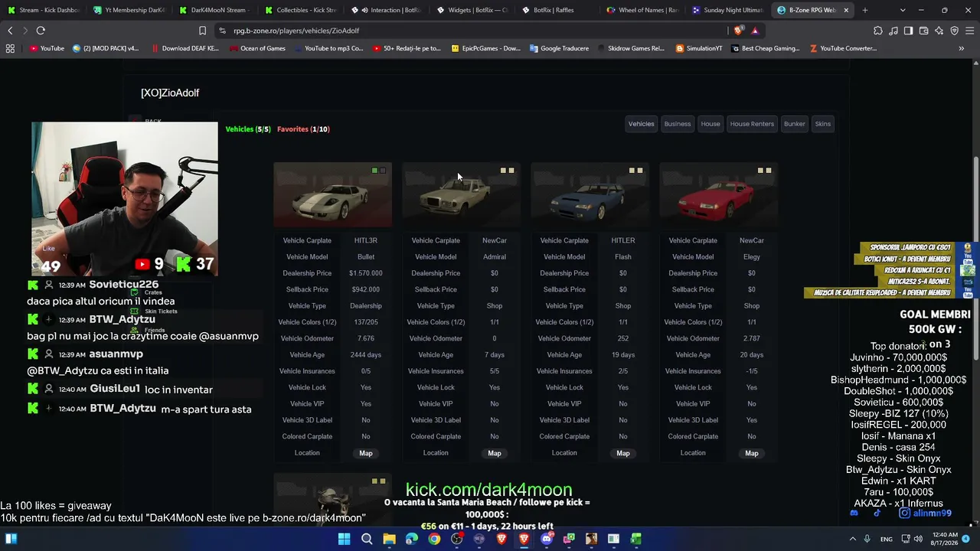This screenshot has width=980, height=551.
Task: Open Brave wallet icon in toolbar
Action: (923, 31)
